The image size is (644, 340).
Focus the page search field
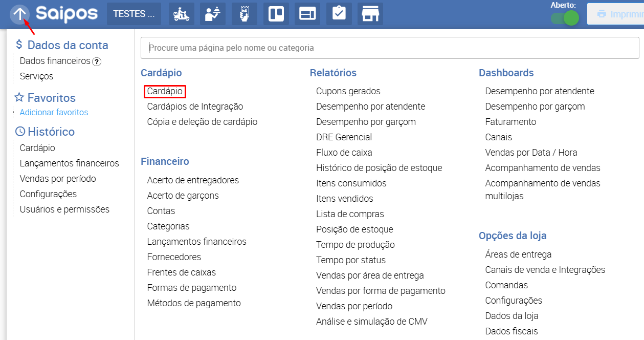tap(390, 48)
